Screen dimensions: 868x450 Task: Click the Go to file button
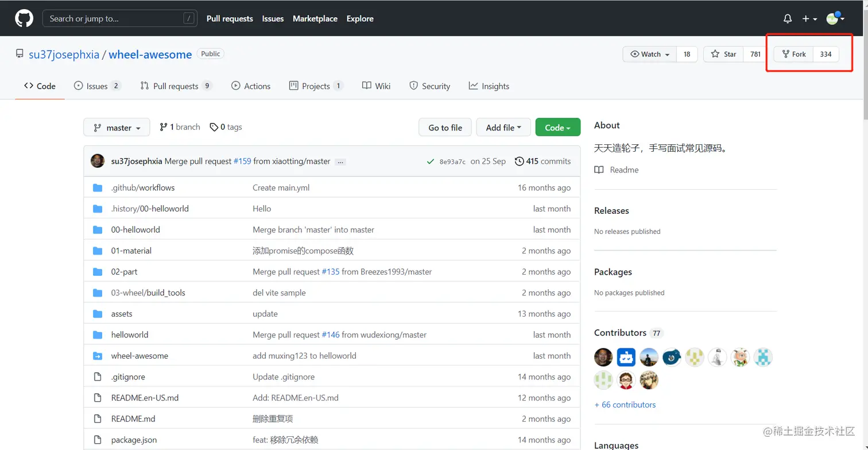point(445,128)
